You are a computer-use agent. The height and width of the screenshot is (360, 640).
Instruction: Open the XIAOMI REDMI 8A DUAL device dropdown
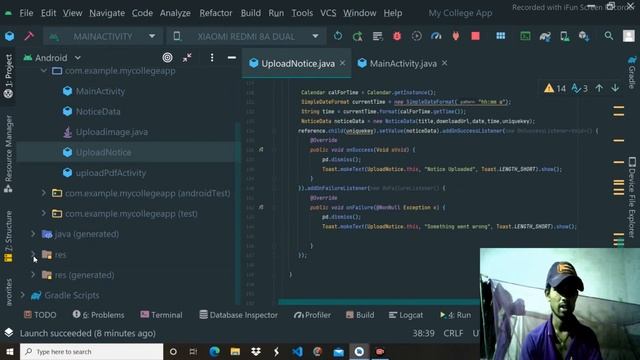(x=246, y=36)
